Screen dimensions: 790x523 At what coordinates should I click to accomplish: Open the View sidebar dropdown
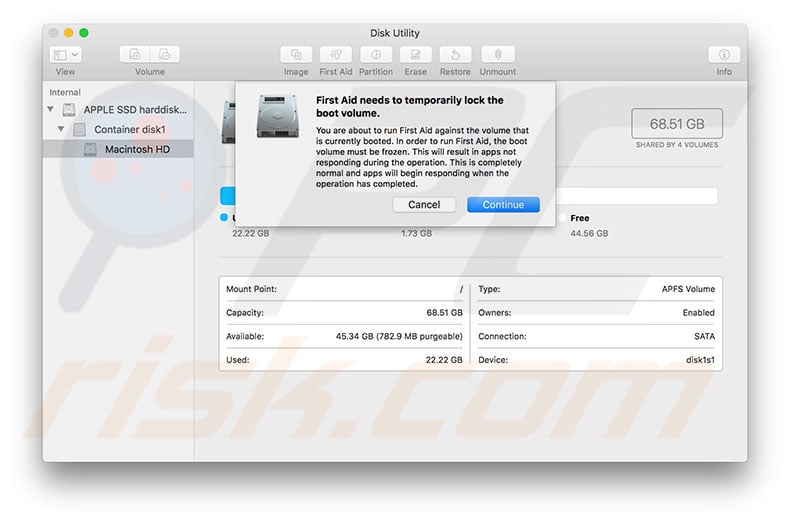pyautogui.click(x=65, y=54)
